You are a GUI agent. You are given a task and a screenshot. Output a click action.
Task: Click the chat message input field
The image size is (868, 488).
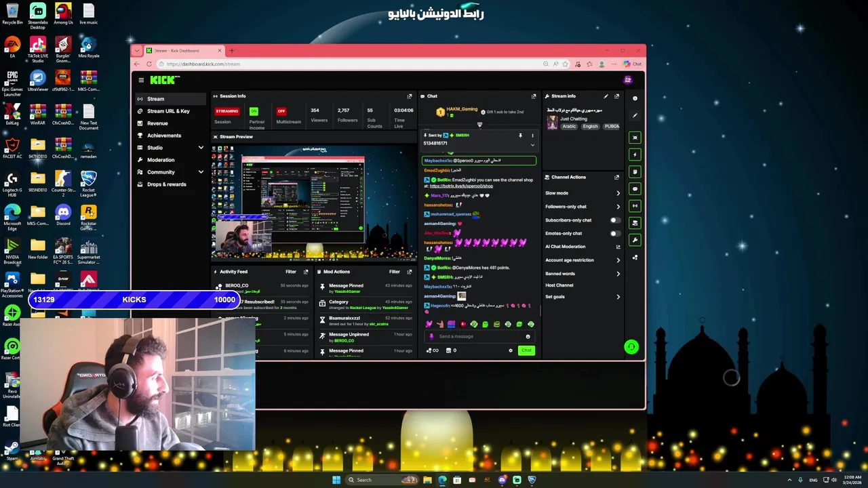pos(479,336)
